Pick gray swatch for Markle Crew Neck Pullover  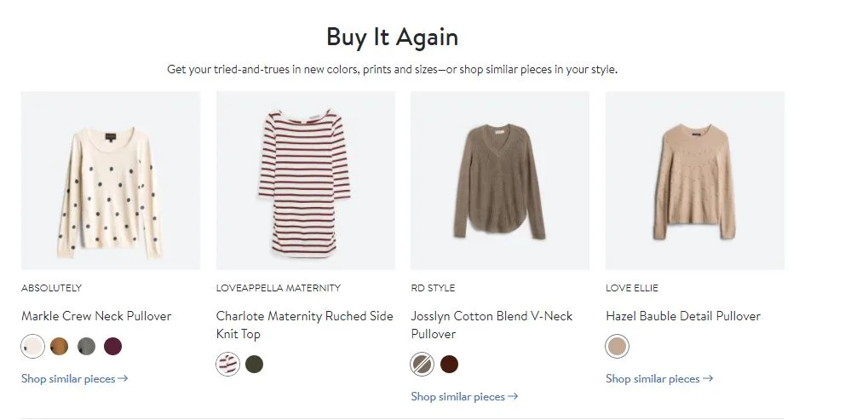tap(86, 347)
